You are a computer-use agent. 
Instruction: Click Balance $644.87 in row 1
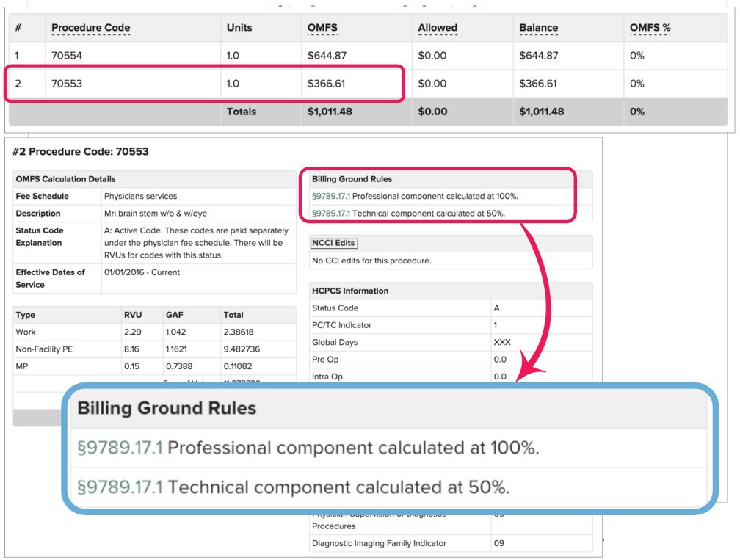539,56
